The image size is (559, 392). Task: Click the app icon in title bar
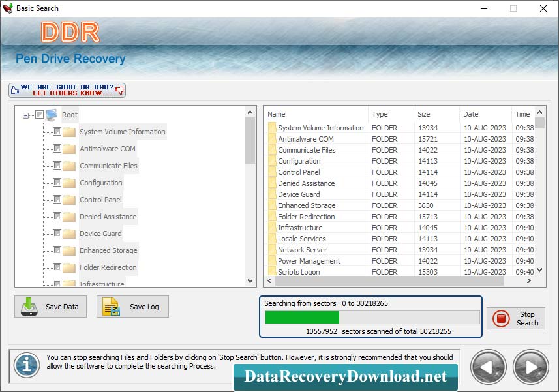click(x=7, y=8)
